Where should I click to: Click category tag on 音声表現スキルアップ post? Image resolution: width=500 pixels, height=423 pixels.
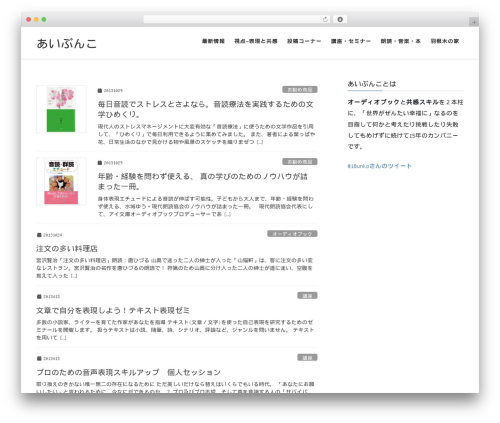307,358
